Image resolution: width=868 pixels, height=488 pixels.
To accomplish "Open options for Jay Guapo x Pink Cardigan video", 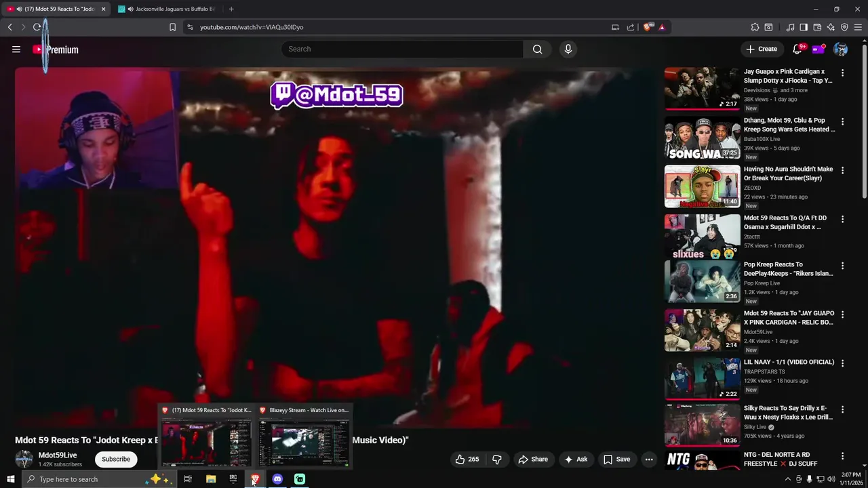I will click(x=843, y=73).
